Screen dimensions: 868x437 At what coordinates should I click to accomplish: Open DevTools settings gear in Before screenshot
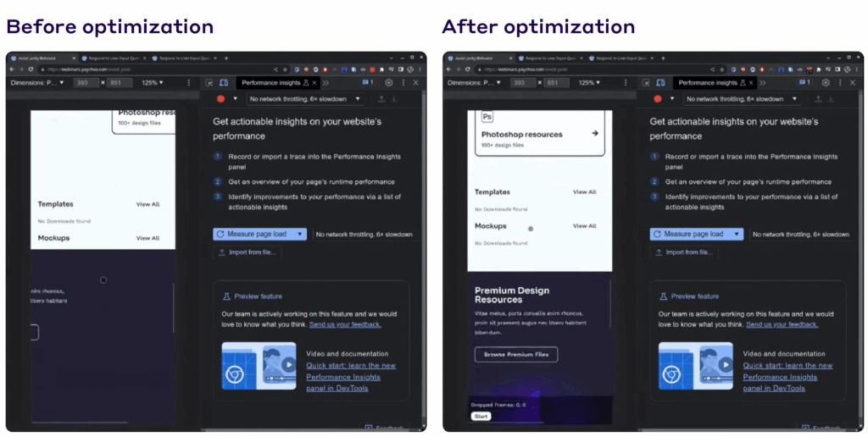pyautogui.click(x=388, y=82)
